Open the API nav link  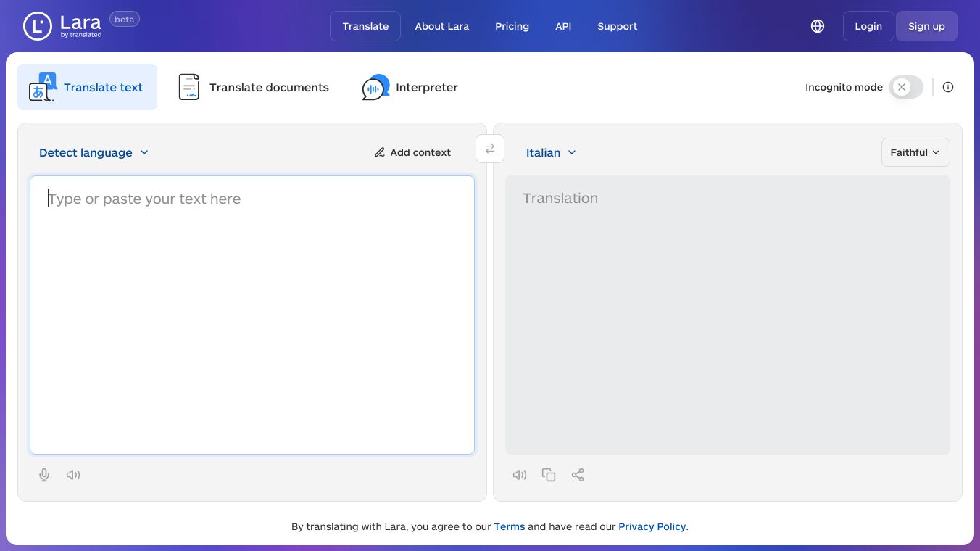coord(563,26)
